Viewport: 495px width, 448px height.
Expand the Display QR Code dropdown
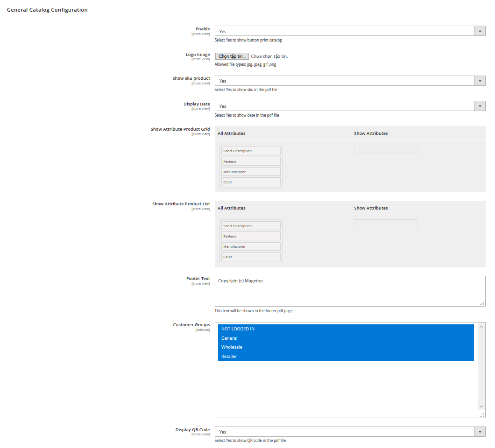click(x=349, y=432)
